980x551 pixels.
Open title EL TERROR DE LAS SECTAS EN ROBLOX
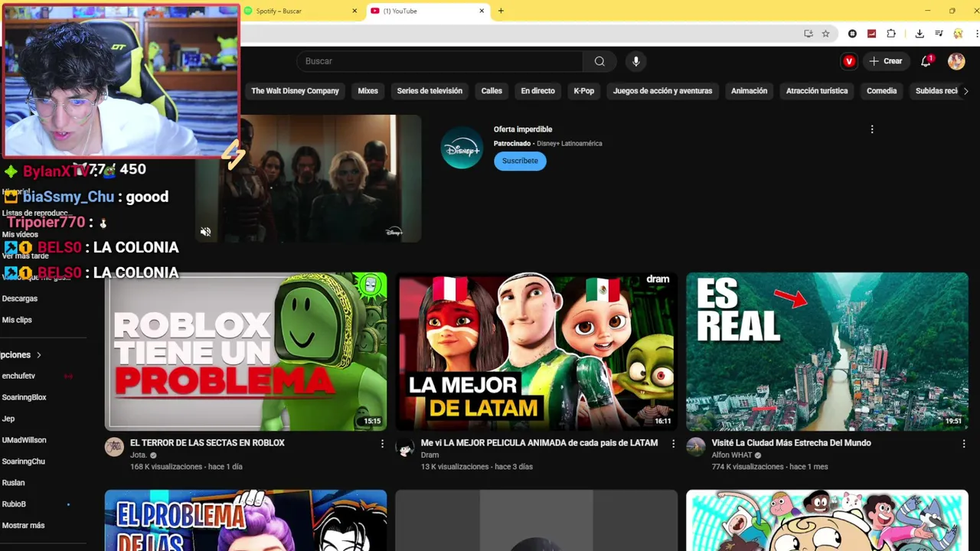(207, 443)
